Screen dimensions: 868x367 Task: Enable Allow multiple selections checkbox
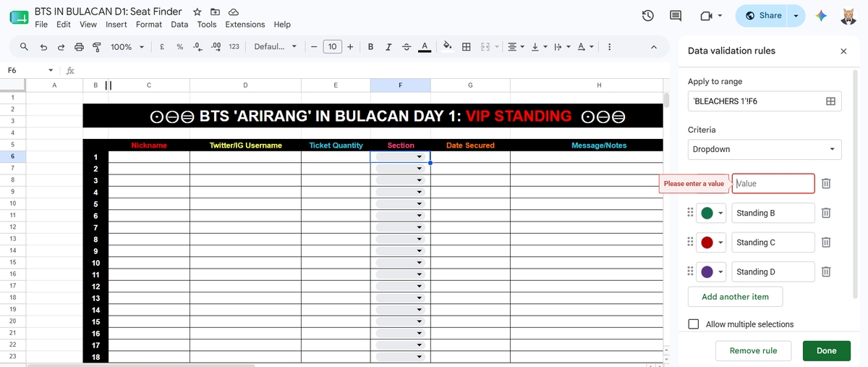[x=694, y=324]
